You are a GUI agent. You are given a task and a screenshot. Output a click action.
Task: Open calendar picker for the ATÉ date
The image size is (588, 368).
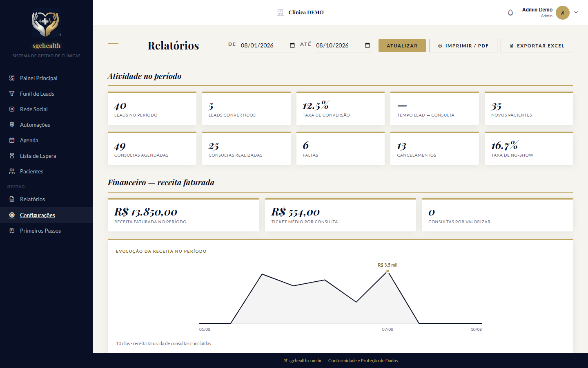pos(367,45)
